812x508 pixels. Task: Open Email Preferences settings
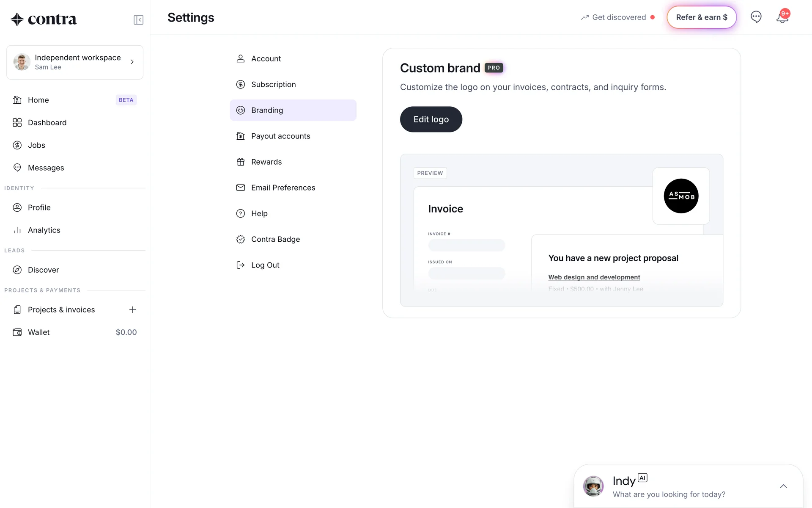[x=283, y=188]
